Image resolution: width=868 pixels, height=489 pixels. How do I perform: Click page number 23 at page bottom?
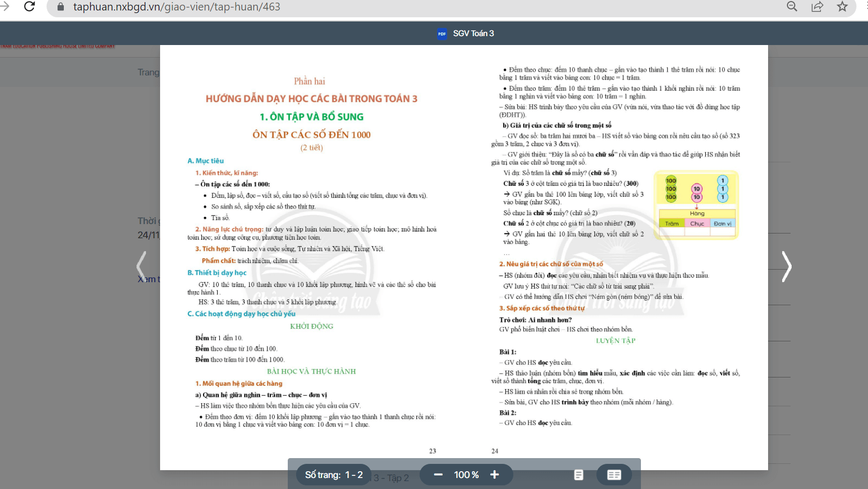tap(433, 451)
